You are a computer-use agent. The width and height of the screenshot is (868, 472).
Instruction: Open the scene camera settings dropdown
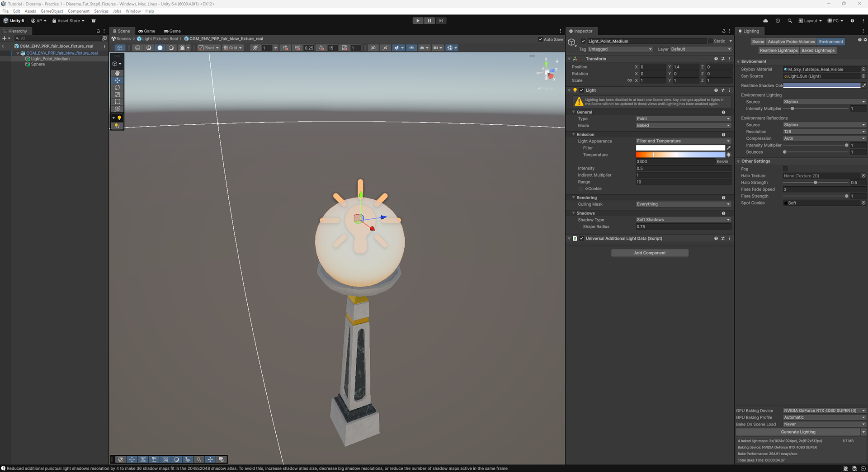click(x=438, y=48)
